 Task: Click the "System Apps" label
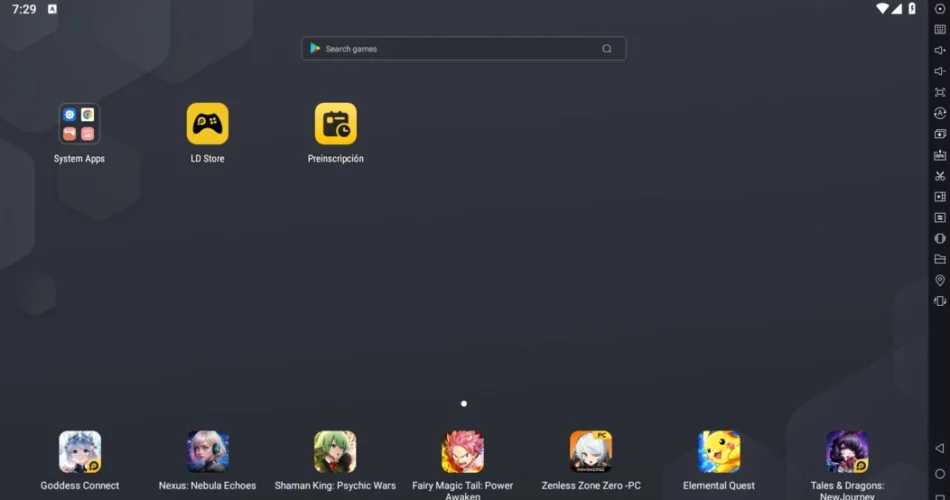click(79, 159)
